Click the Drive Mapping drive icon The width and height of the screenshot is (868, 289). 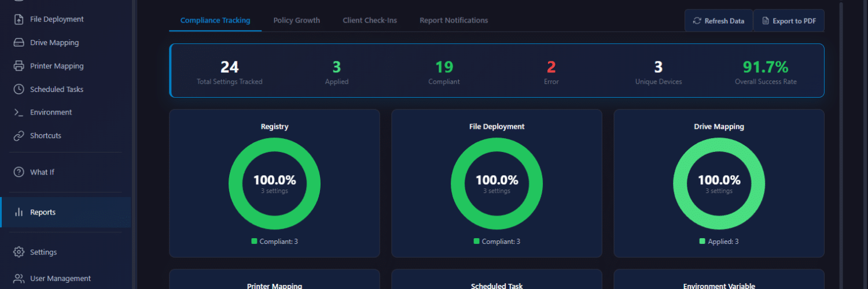[x=19, y=43]
